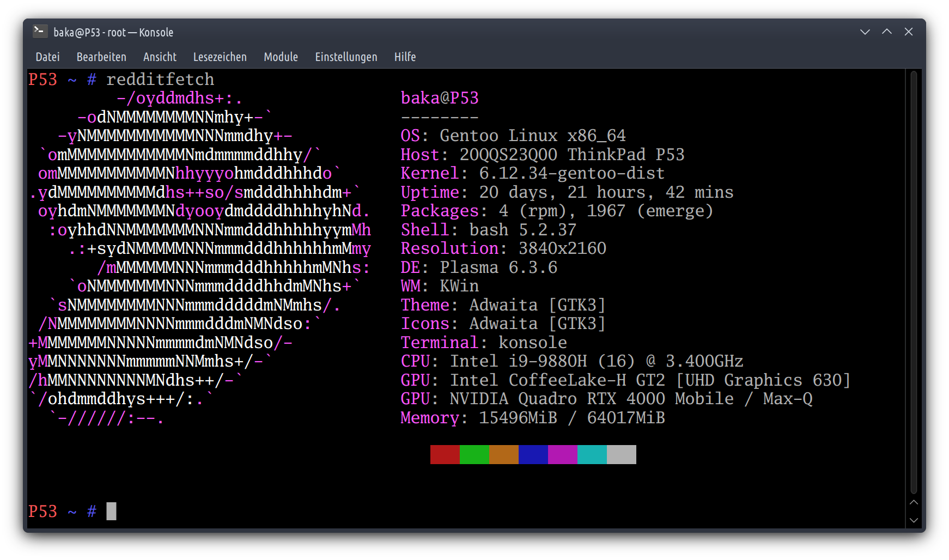This screenshot has width=949, height=560.
Task: Click the 'baka@P53' header text
Action: tap(440, 98)
